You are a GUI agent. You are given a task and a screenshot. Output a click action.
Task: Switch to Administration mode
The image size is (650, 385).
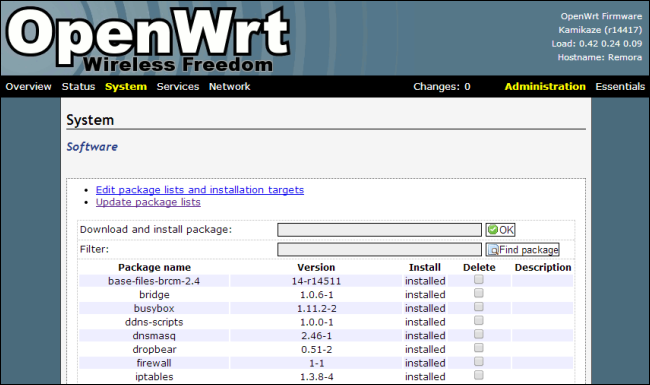coord(545,87)
